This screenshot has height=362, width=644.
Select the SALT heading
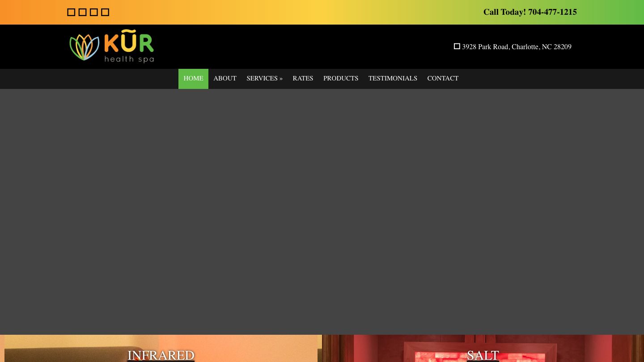coord(483,355)
